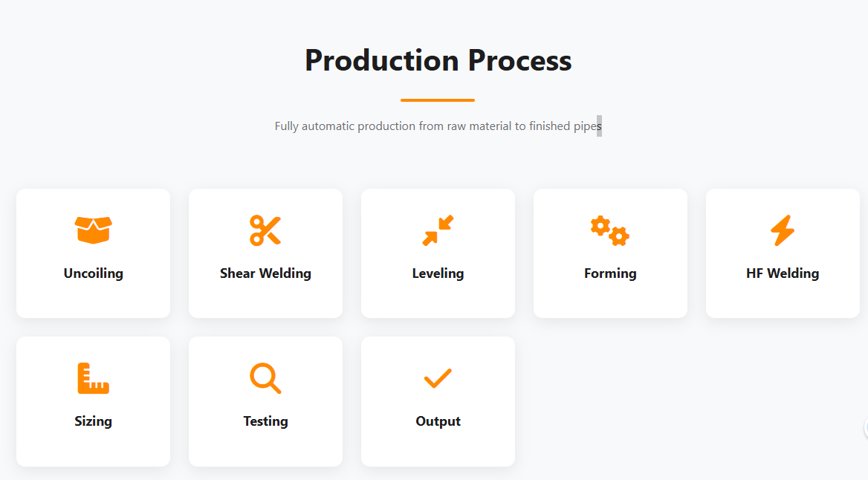Click the Sizing step label
868x480 pixels.
tap(93, 421)
